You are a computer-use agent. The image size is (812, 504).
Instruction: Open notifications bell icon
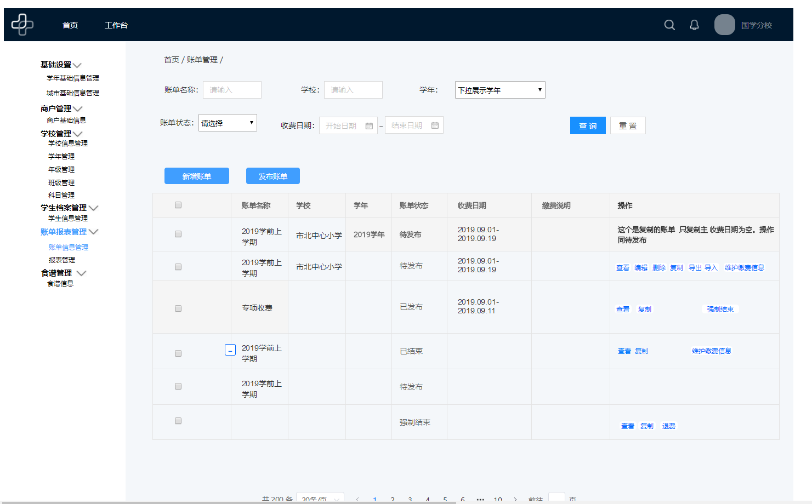pos(694,25)
